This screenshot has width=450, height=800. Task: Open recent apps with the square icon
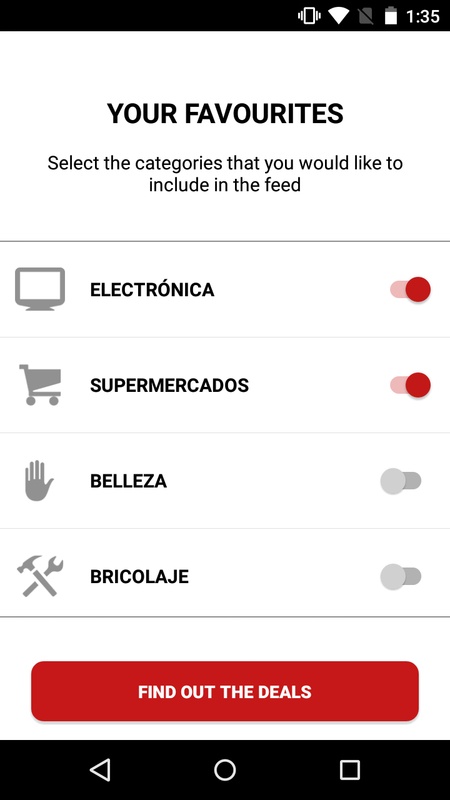[349, 769]
